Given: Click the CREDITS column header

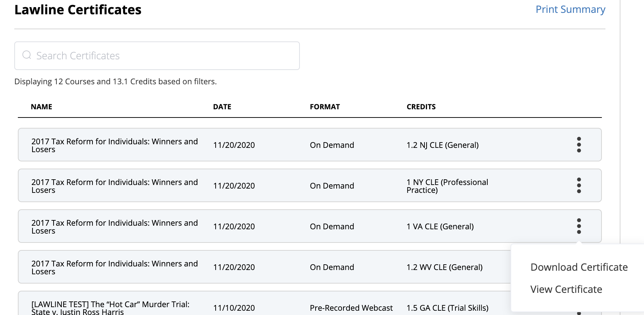Looking at the screenshot, I should click(421, 107).
